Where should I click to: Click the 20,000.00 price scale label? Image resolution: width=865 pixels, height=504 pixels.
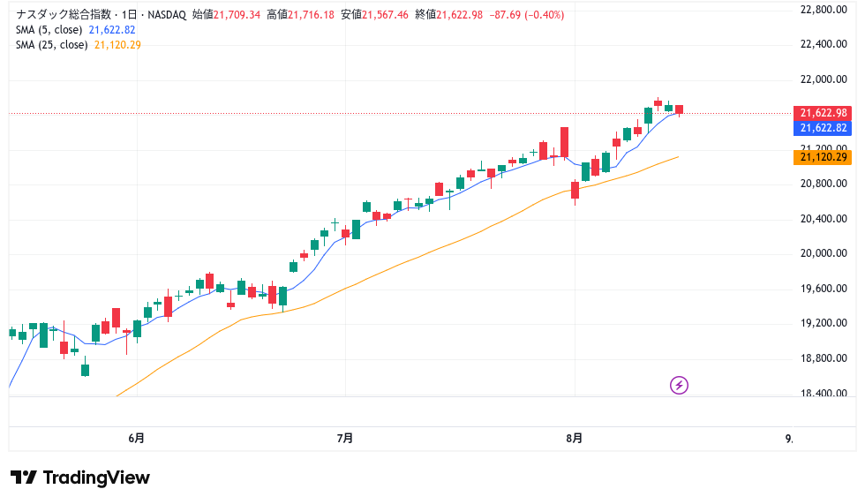pos(823,253)
